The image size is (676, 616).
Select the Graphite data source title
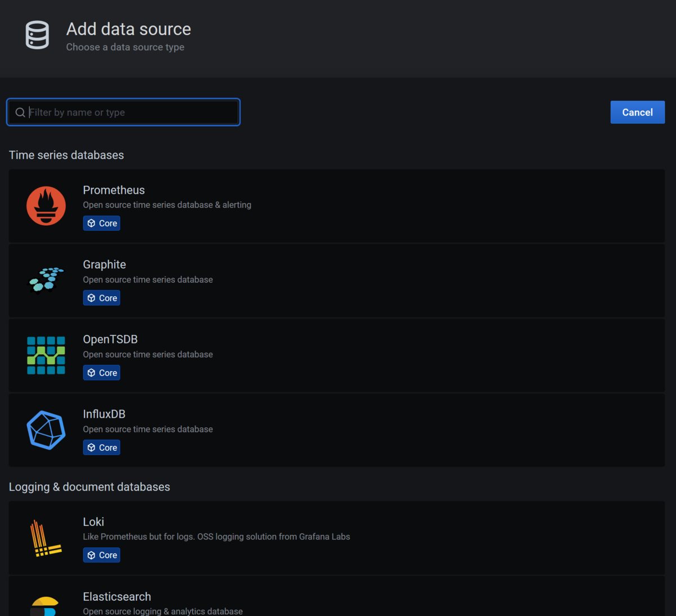(x=104, y=265)
